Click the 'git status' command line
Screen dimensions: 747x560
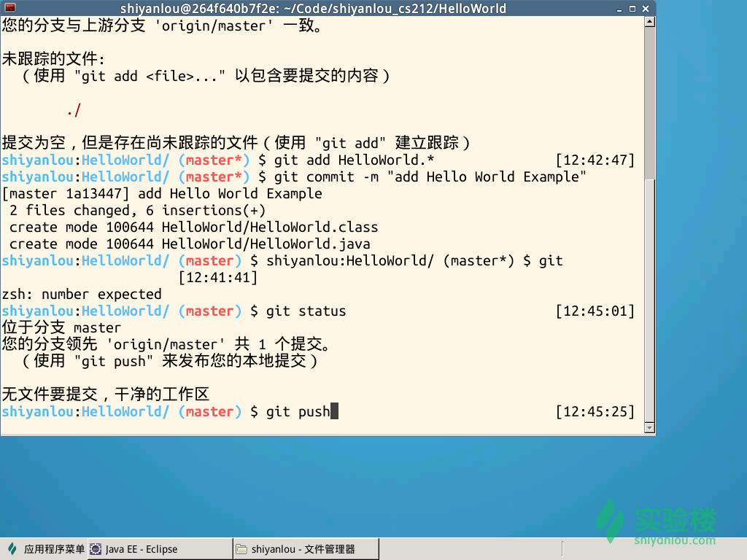[x=306, y=311]
